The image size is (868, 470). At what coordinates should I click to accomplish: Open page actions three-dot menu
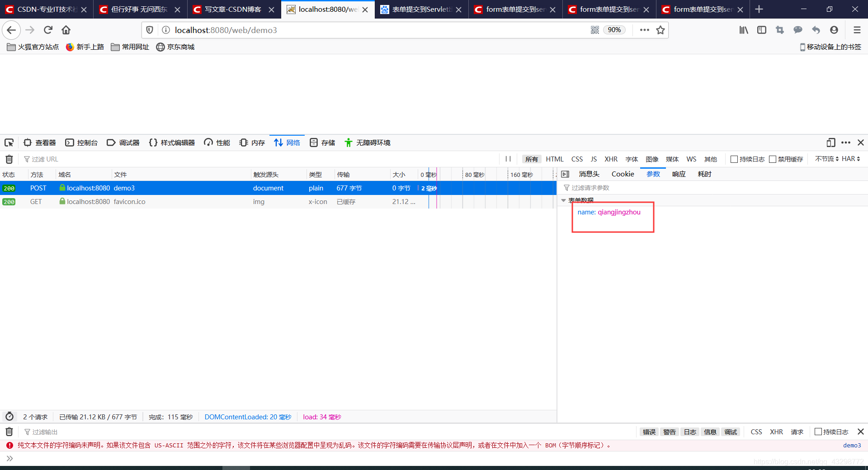tap(645, 30)
